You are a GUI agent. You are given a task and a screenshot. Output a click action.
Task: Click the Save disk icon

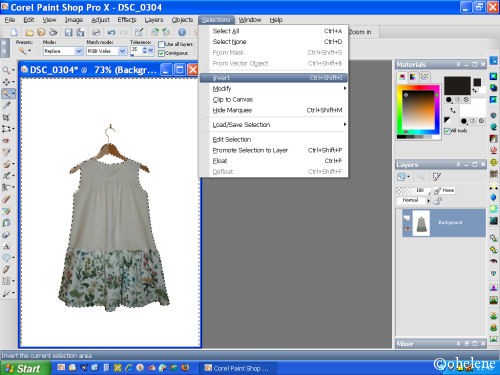68,32
